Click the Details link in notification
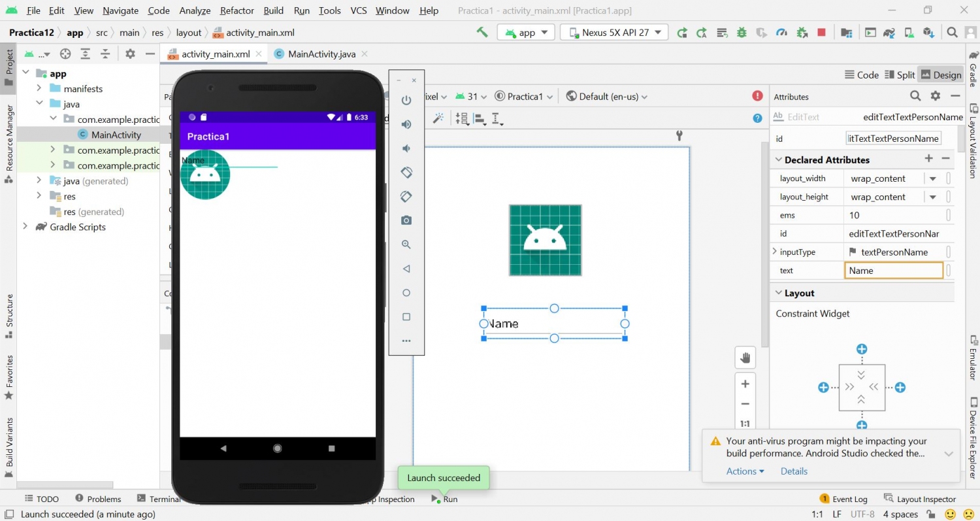 click(794, 471)
